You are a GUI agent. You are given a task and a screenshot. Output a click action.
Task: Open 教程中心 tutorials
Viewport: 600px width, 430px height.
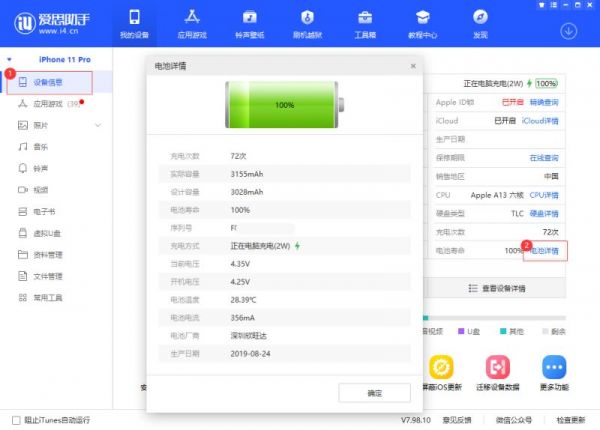(x=423, y=24)
